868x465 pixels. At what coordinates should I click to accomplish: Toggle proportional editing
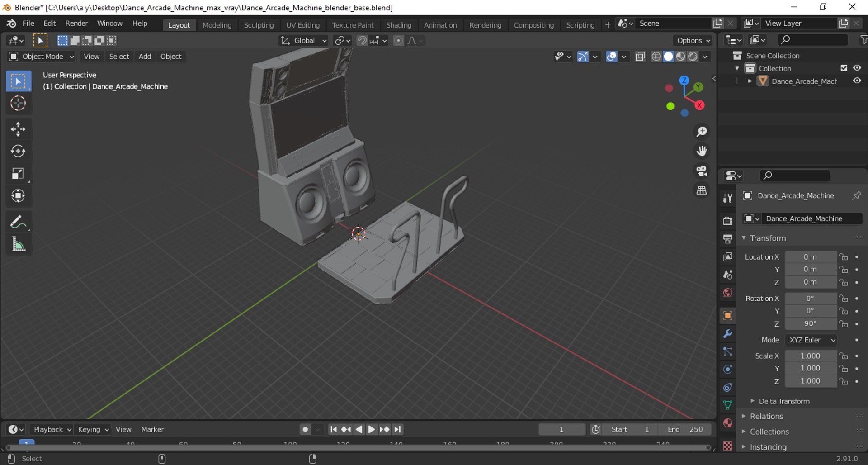point(398,41)
